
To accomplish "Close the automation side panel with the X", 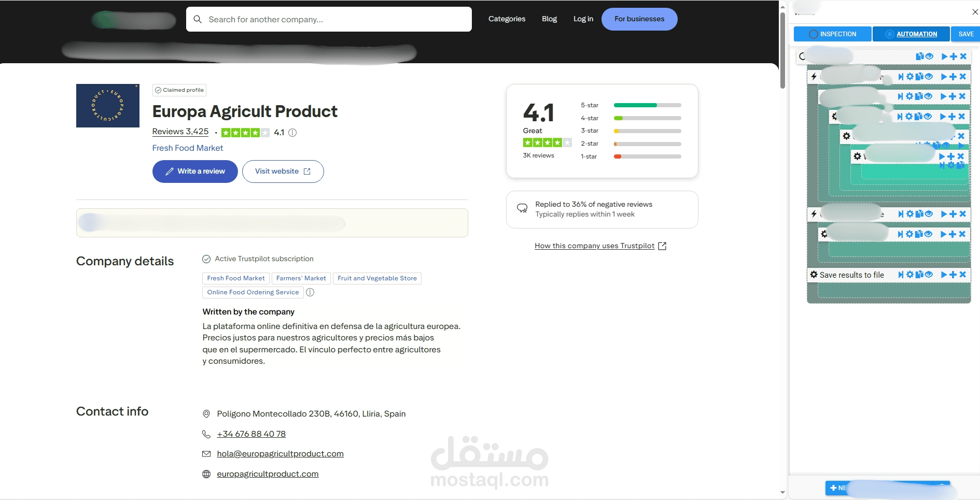I will 975,12.
